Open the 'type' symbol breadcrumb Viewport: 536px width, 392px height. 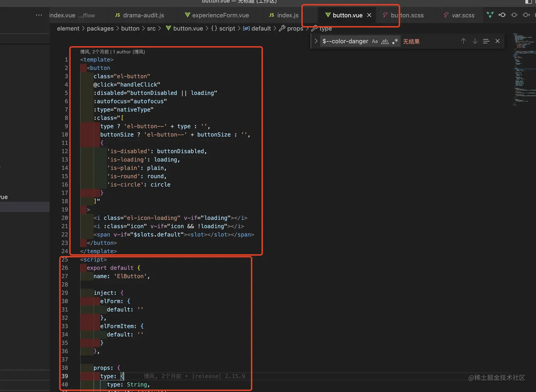(325, 28)
